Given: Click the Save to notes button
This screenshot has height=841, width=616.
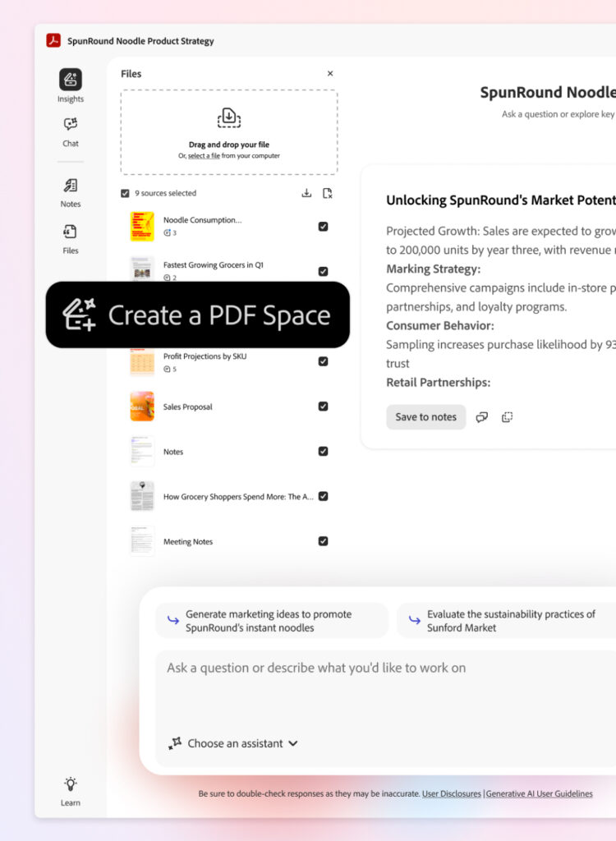Looking at the screenshot, I should pos(425,417).
